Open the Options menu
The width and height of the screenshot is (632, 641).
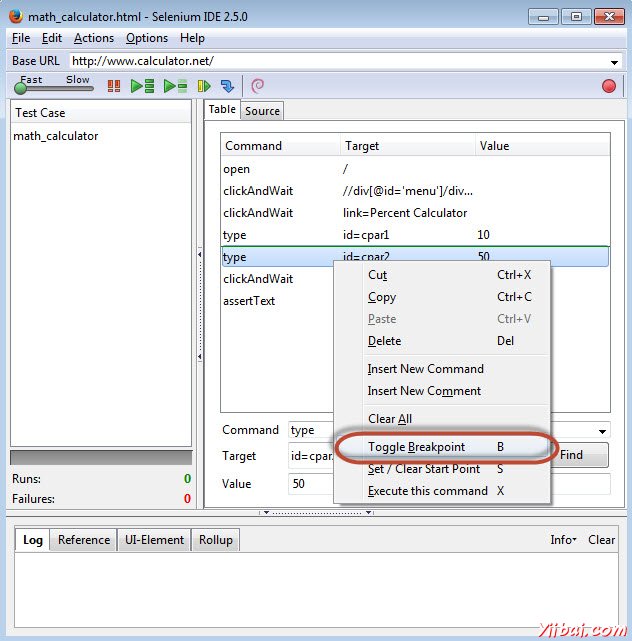pos(147,38)
